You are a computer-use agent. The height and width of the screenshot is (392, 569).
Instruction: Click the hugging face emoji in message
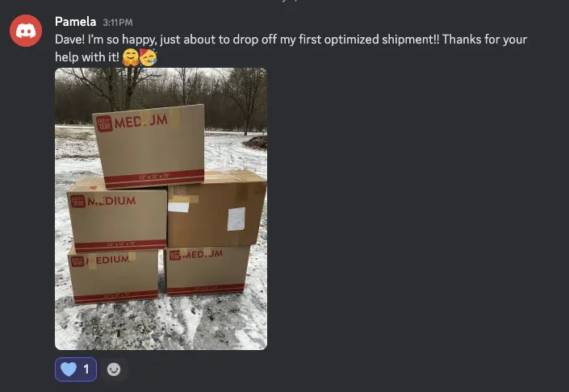tap(130, 57)
